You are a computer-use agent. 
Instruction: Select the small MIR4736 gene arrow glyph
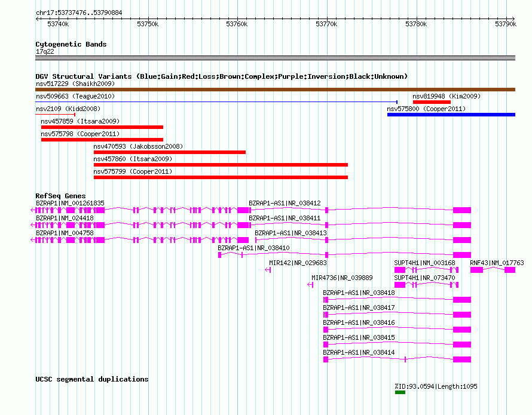point(310,285)
